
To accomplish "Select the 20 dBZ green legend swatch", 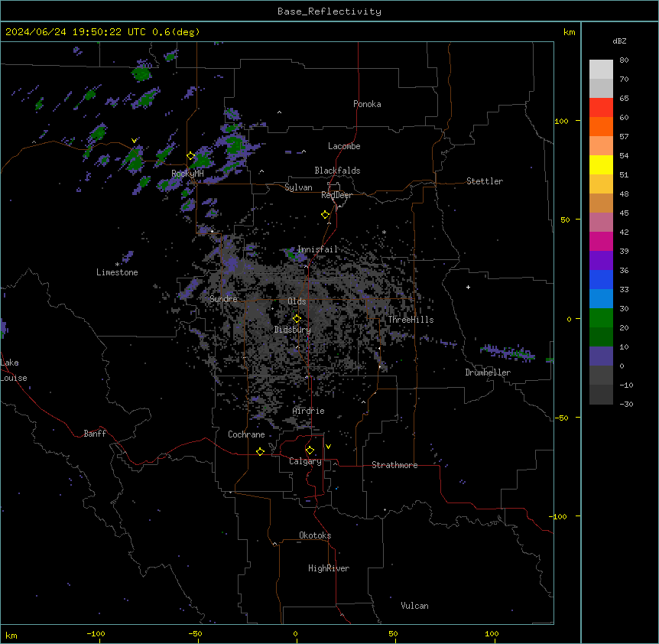I will 601,318.
